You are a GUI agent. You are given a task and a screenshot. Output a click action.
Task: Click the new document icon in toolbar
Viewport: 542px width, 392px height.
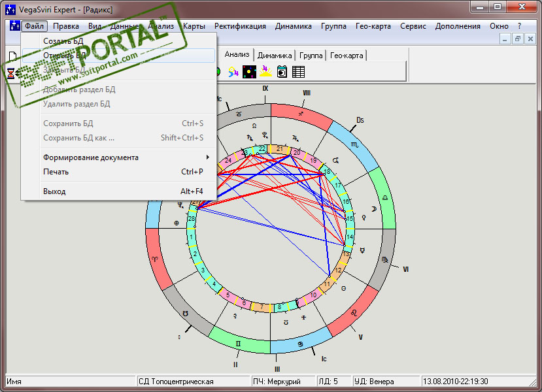click(12, 56)
